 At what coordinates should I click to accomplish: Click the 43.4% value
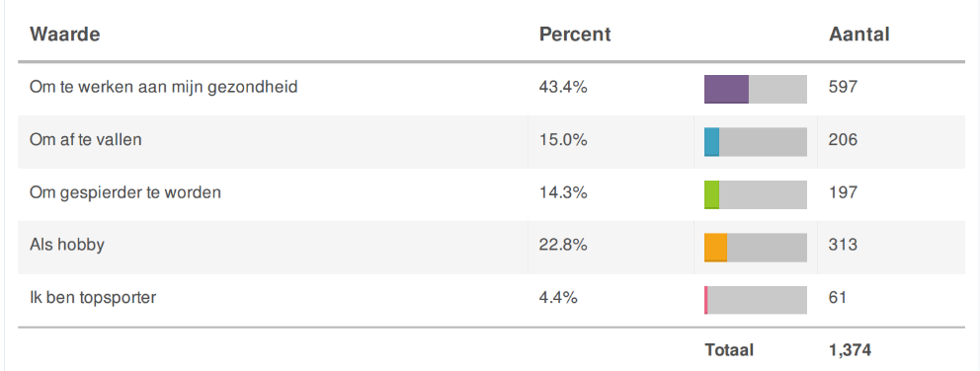coord(563,88)
